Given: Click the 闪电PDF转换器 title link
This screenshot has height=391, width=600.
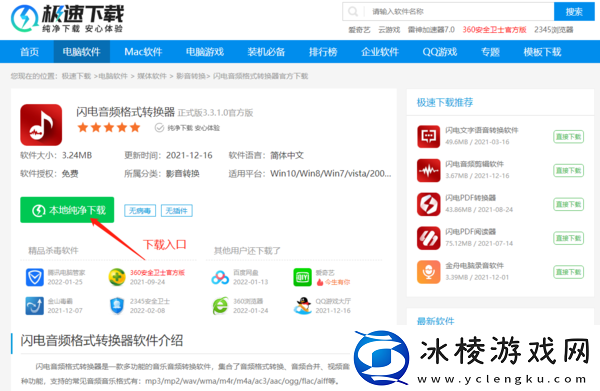Looking at the screenshot, I should 470,198.
